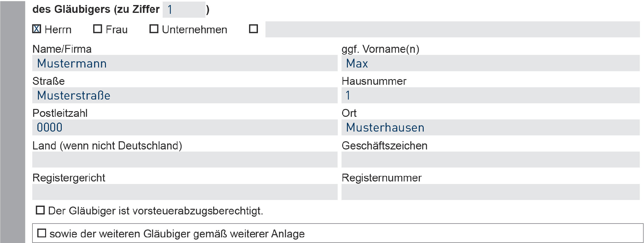
Task: Click the Vorname field containing Max
Action: click(x=490, y=63)
